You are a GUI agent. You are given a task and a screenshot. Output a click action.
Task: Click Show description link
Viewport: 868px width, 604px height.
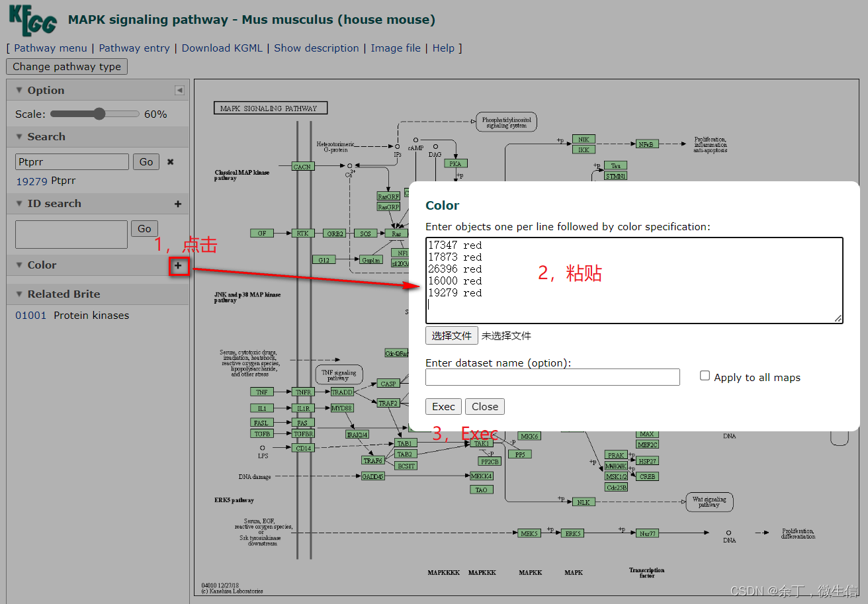316,48
